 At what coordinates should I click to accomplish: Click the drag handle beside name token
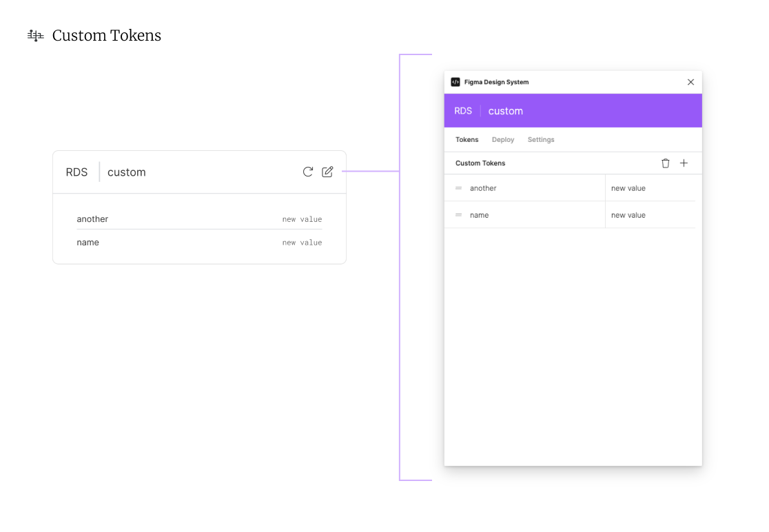point(458,215)
